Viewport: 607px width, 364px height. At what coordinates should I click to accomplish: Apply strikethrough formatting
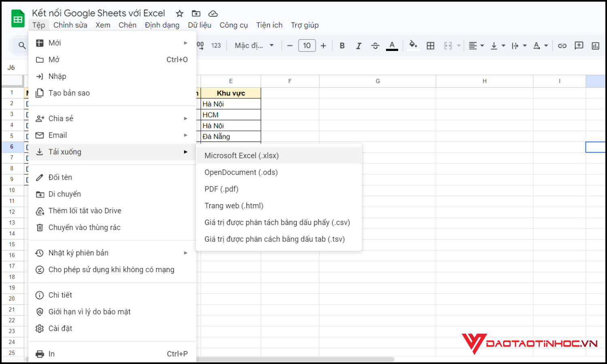point(375,45)
